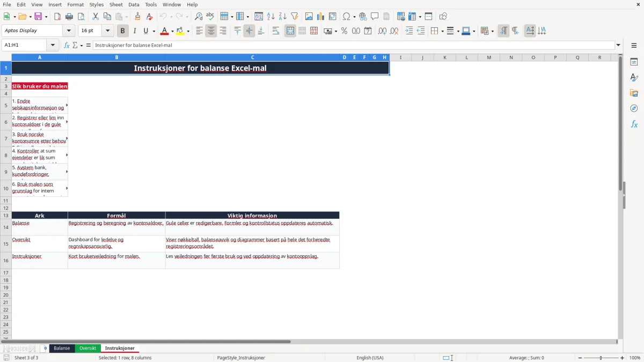Toggle Align Left
644x362 pixels.
point(199,31)
